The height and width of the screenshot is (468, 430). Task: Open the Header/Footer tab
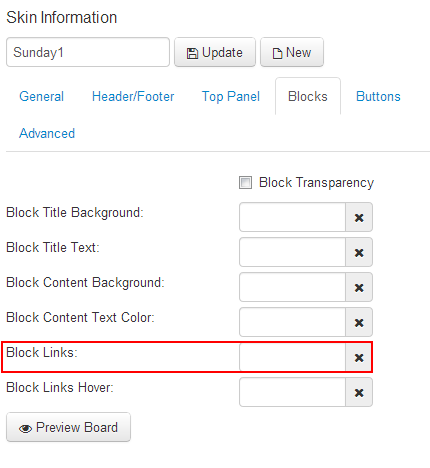pyautogui.click(x=133, y=96)
